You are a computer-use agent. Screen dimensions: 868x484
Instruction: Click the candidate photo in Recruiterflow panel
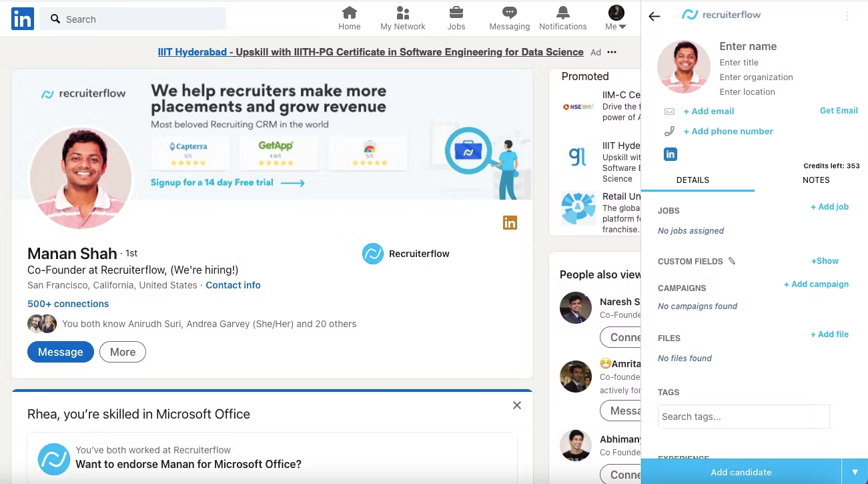click(x=684, y=67)
